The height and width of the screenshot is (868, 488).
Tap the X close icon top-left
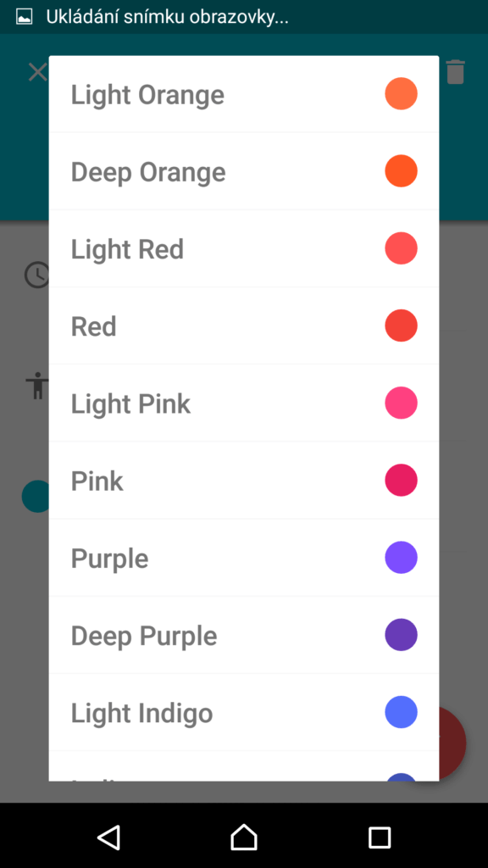pyautogui.click(x=37, y=73)
